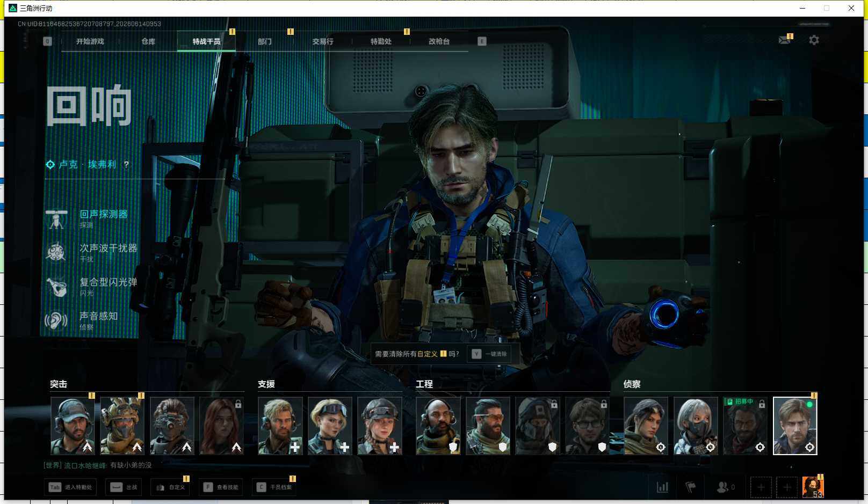Screen dimensions: 868x504
Task: Go to the 交易行 tab
Action: (x=322, y=41)
